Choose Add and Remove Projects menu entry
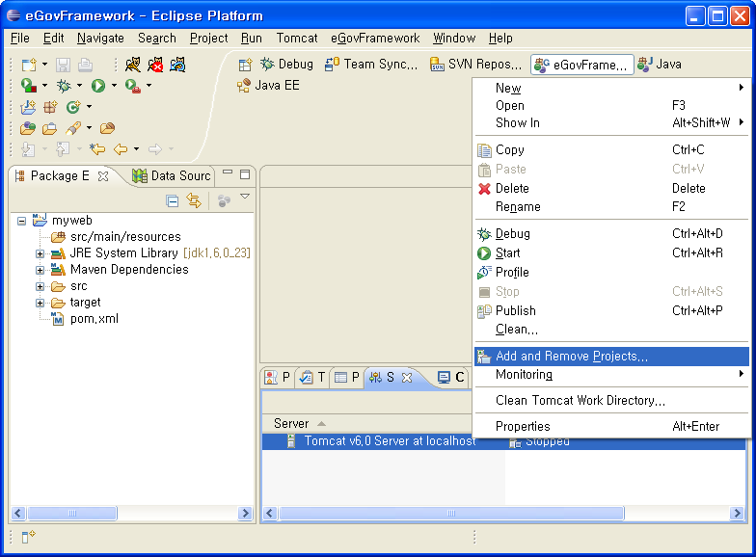This screenshot has height=557, width=756. [x=611, y=357]
